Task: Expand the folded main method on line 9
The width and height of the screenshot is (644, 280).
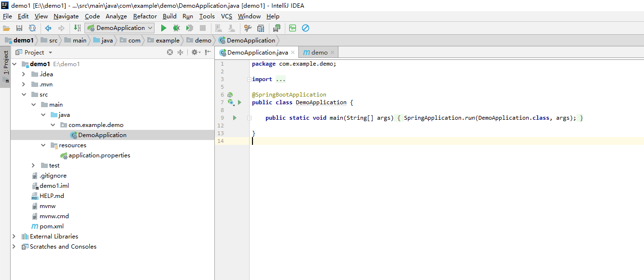Action: 249,118
